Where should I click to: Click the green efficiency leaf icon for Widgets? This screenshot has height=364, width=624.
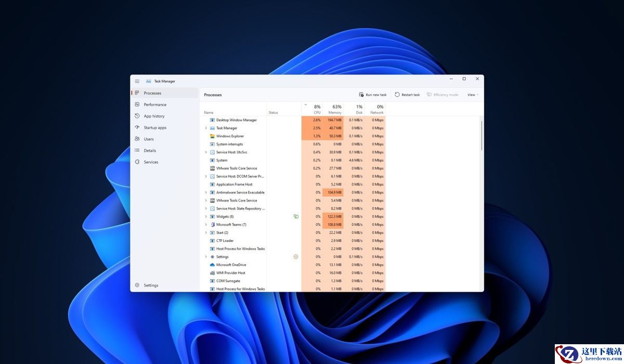[296, 216]
